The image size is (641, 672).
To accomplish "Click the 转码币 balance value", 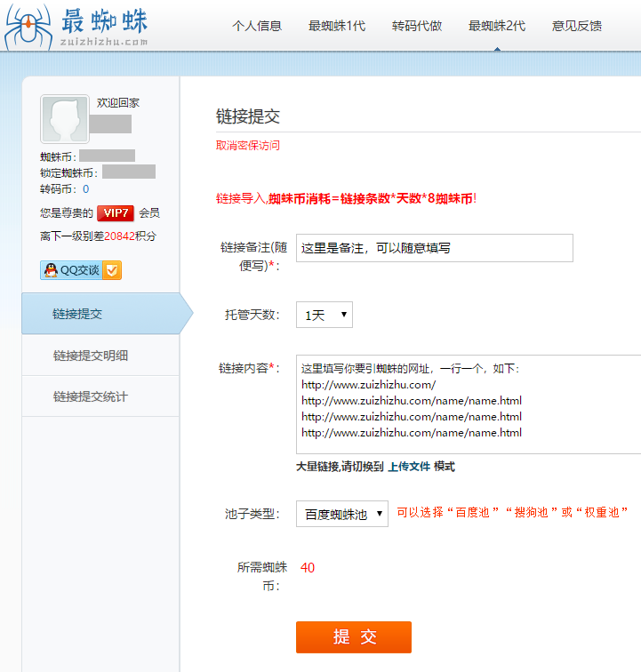I will click(x=85, y=189).
